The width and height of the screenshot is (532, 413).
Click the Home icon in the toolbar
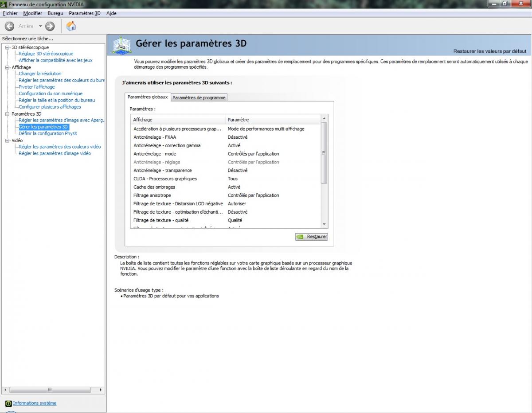tap(71, 26)
